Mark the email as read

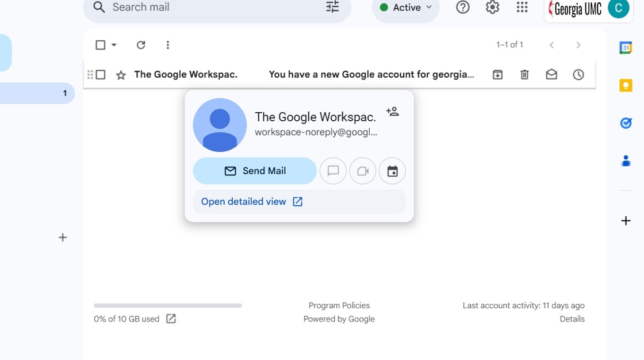pos(551,74)
